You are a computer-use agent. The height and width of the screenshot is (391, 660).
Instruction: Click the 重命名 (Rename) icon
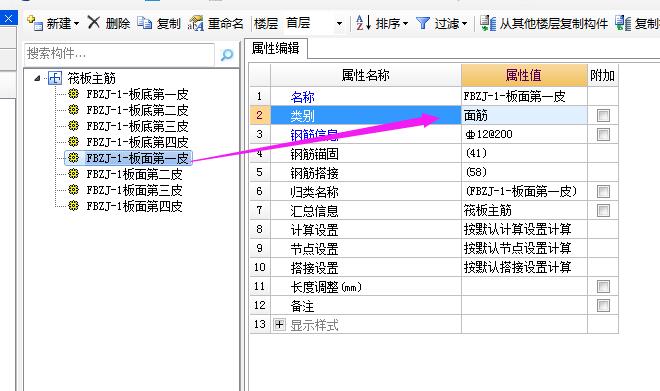[x=196, y=23]
